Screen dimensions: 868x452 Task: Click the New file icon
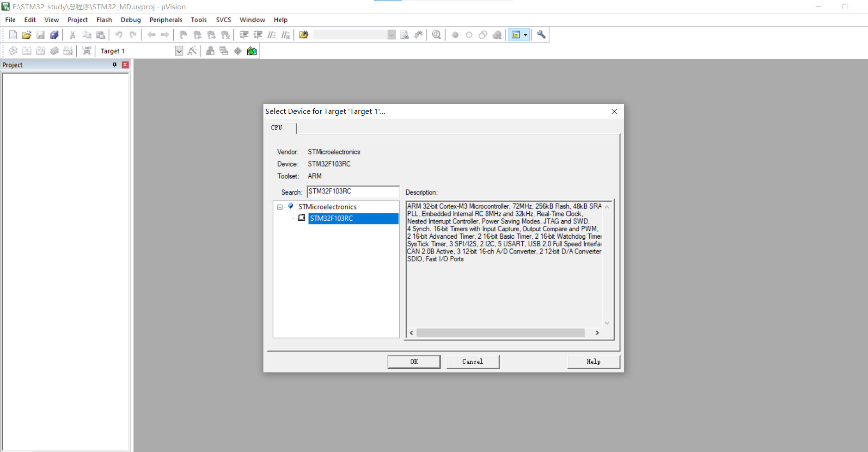tap(13, 35)
